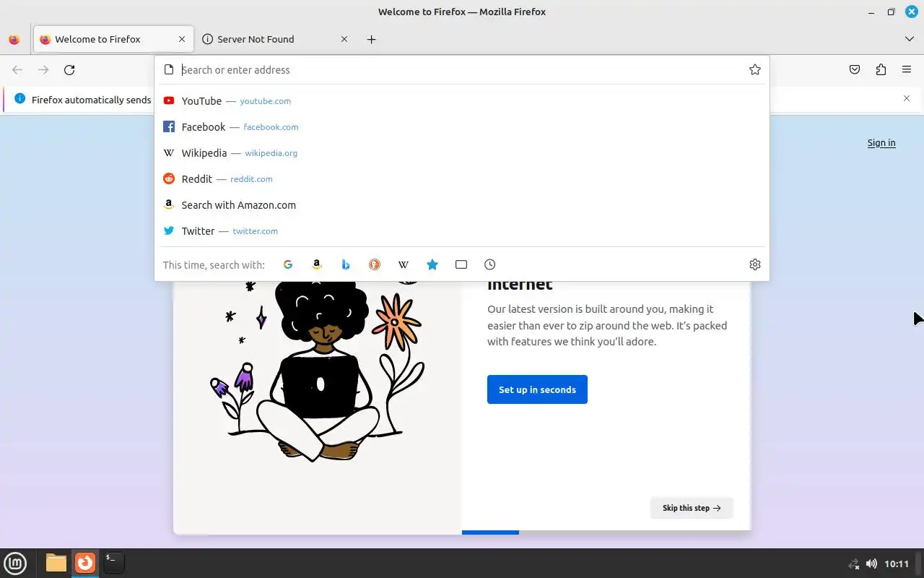The width and height of the screenshot is (924, 578).
Task: Search in open Tabs icon
Action: click(x=461, y=264)
